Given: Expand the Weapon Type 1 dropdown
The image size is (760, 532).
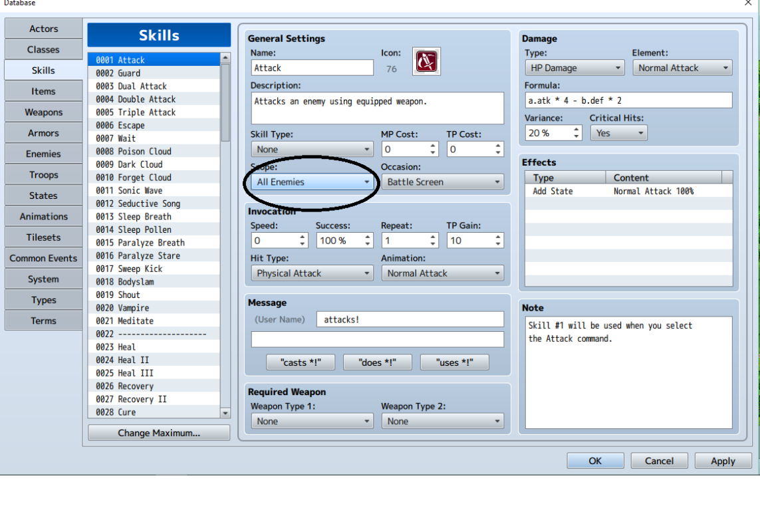Looking at the screenshot, I should (x=312, y=421).
